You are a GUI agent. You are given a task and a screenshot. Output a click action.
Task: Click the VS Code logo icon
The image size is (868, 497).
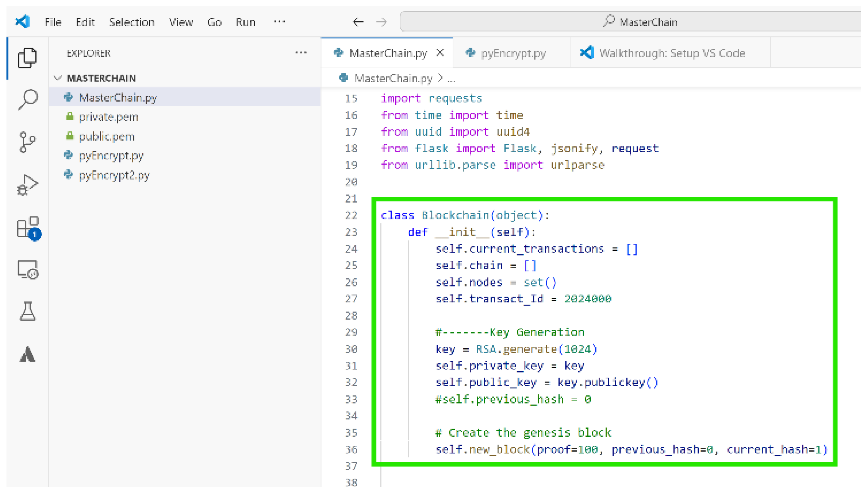click(22, 22)
